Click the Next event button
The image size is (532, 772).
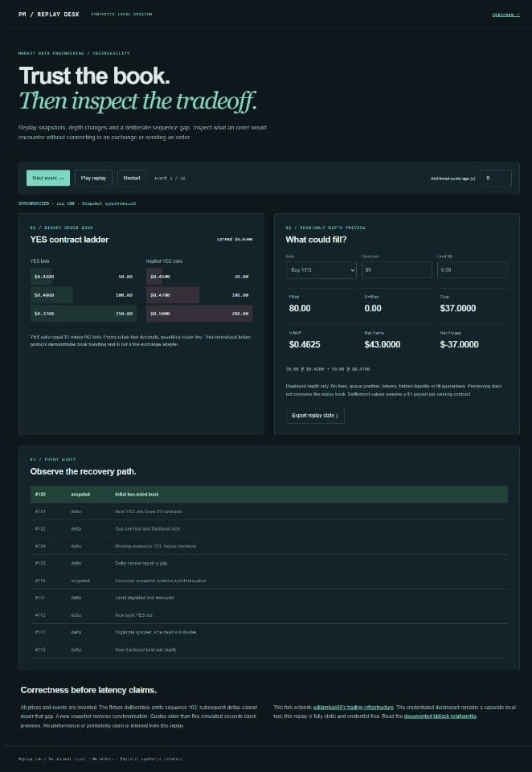tap(47, 178)
